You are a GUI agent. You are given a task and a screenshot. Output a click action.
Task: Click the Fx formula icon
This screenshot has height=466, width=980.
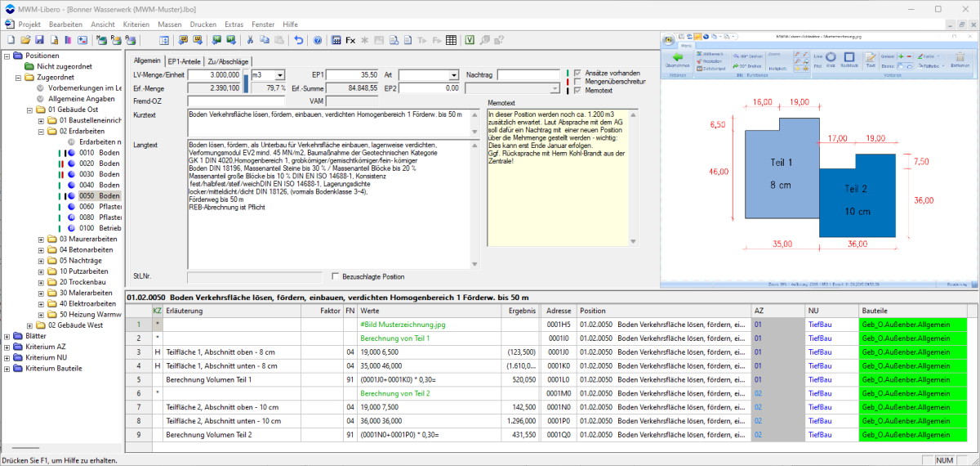pyautogui.click(x=350, y=39)
